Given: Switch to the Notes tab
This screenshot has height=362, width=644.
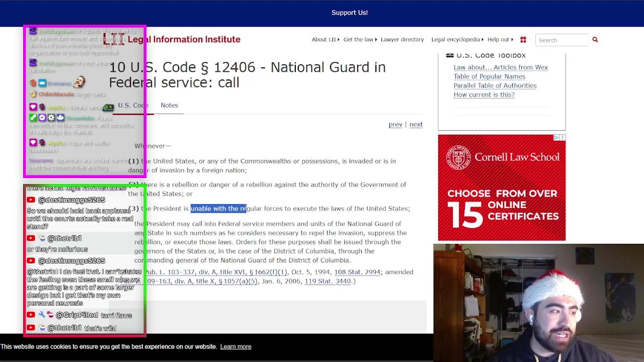Looking at the screenshot, I should (x=170, y=105).
